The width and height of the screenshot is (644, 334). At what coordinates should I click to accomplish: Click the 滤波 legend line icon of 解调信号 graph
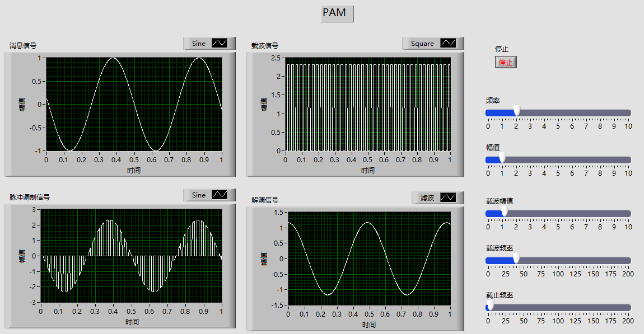coord(448,198)
